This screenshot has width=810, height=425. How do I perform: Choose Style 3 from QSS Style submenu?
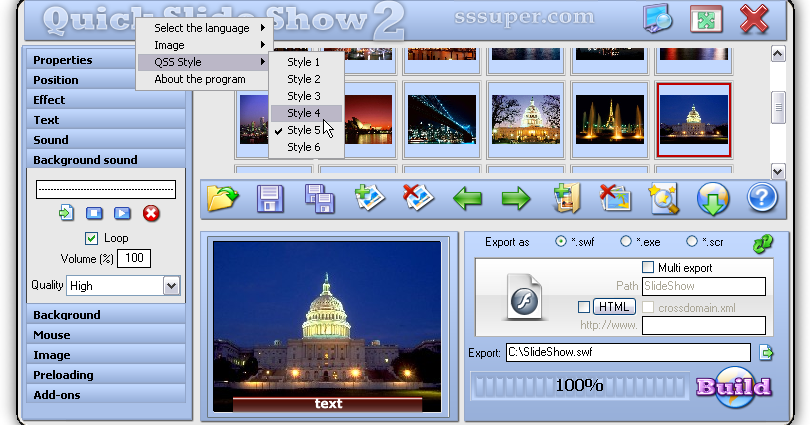306,96
